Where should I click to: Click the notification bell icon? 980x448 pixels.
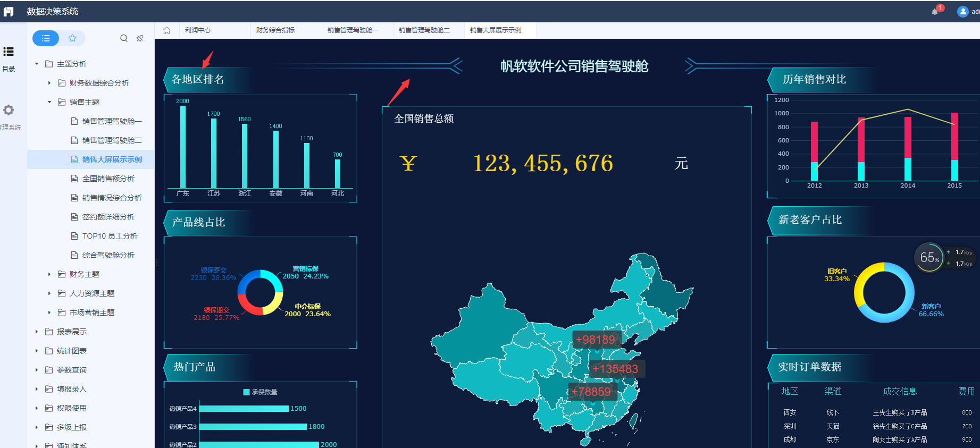tap(935, 12)
